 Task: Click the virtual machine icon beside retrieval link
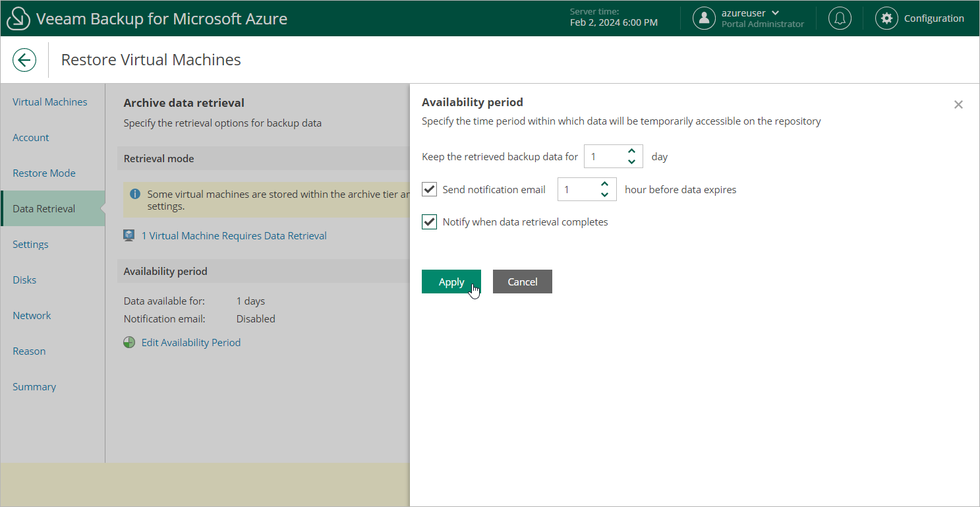[129, 235]
